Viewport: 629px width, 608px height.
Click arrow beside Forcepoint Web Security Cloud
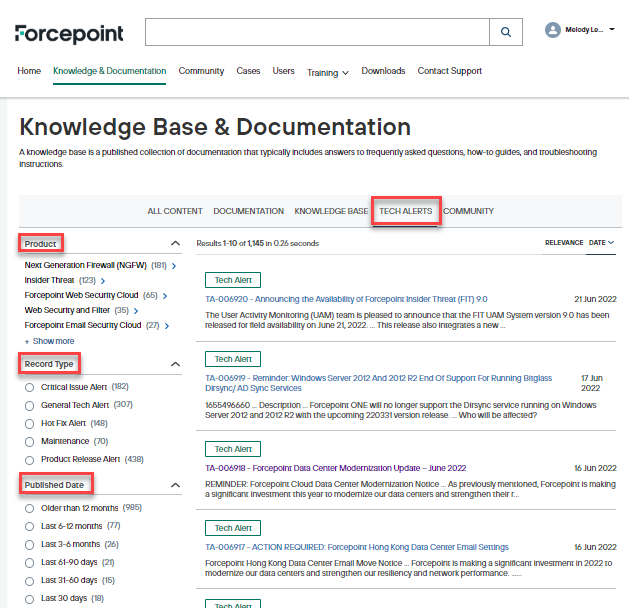[165, 296]
